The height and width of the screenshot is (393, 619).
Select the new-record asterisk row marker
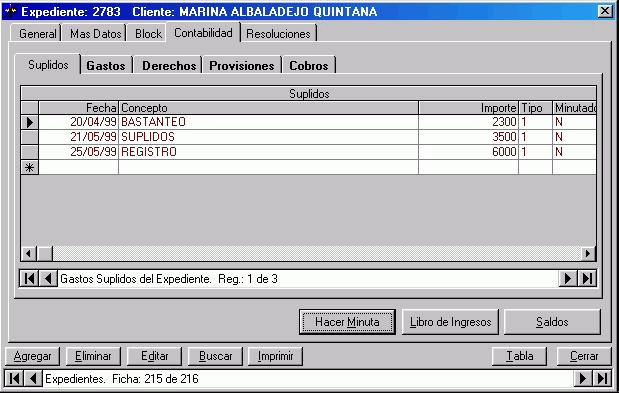tap(30, 167)
